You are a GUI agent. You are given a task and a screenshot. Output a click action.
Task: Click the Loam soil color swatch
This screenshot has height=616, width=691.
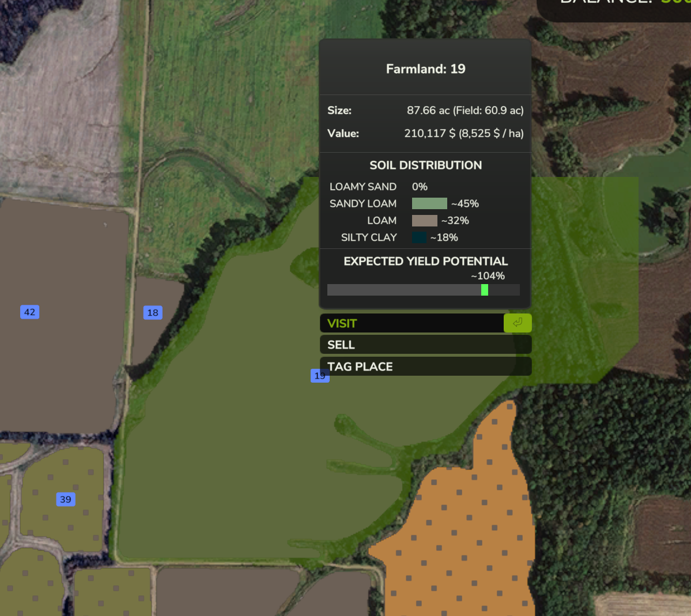tap(424, 221)
